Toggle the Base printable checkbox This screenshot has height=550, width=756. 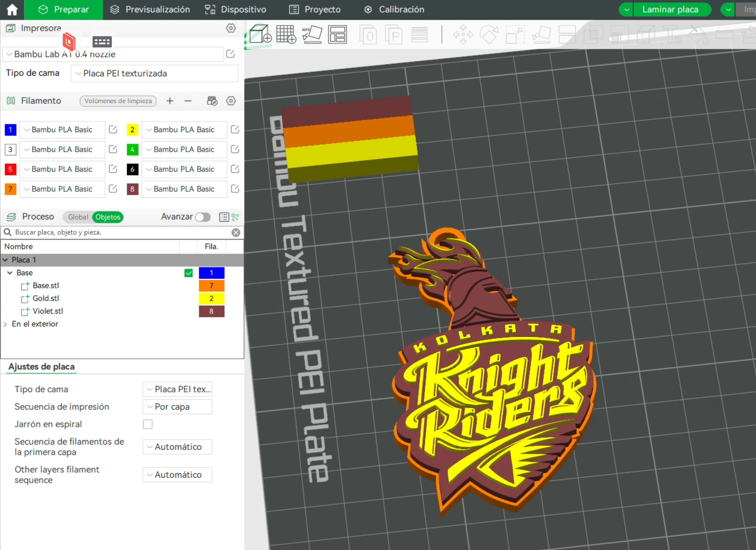(x=188, y=273)
